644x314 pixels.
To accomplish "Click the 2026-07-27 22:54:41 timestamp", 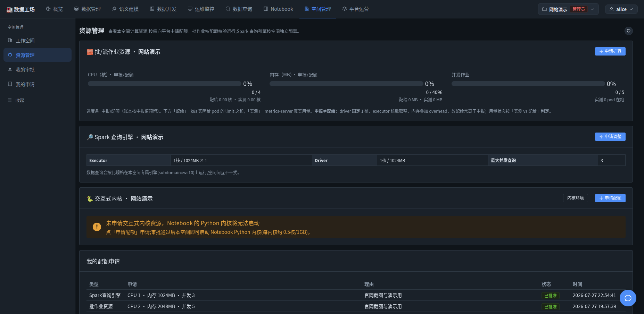I will 594,295.
